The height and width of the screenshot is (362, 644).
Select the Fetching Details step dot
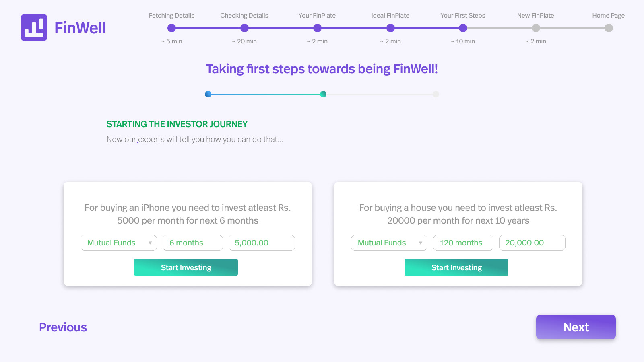pos(171,28)
